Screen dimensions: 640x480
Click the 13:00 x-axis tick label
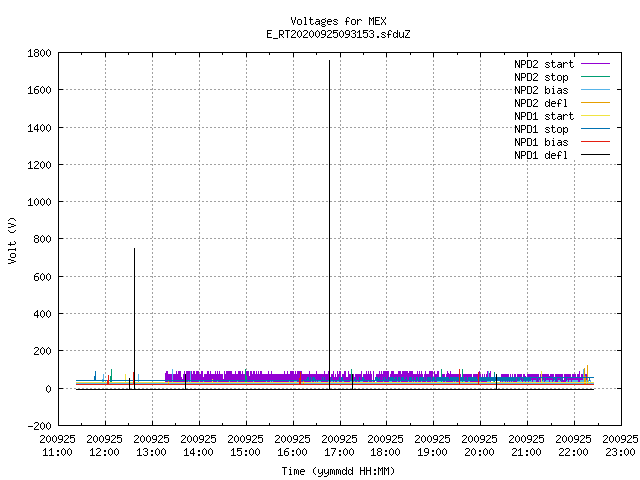pos(151,452)
